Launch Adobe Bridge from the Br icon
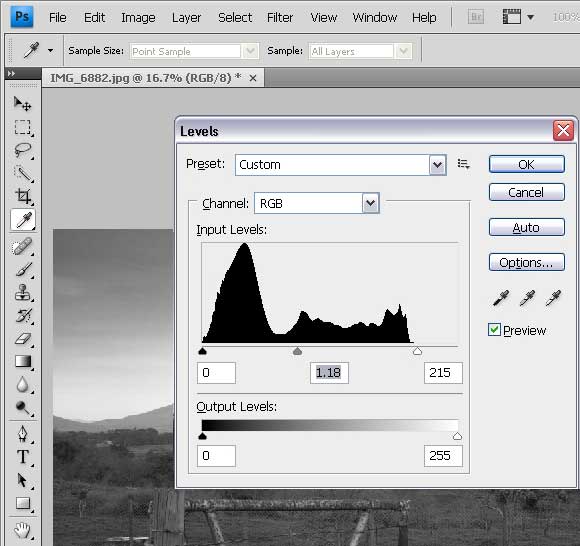Viewport: 580px width, 546px height. click(x=476, y=17)
